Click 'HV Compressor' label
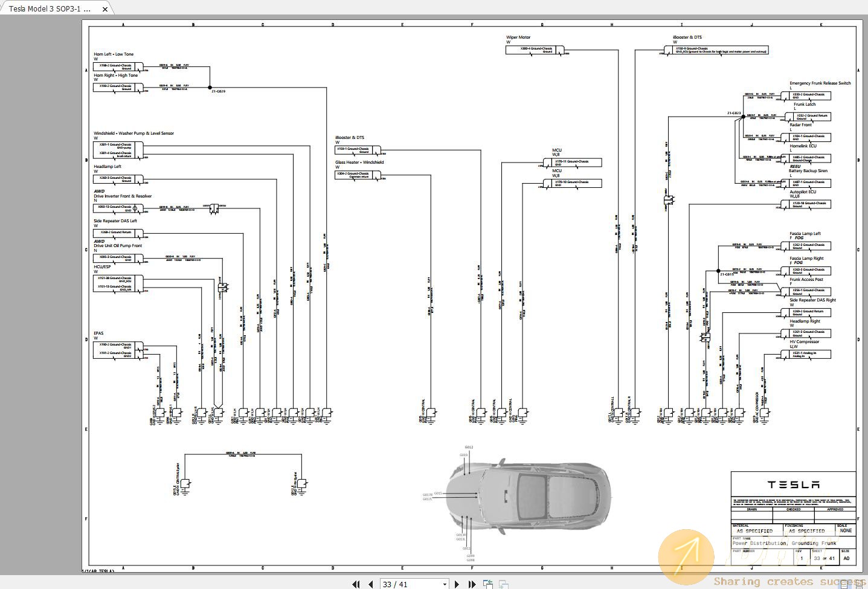Viewport: 868px width, 589px height. (804, 341)
